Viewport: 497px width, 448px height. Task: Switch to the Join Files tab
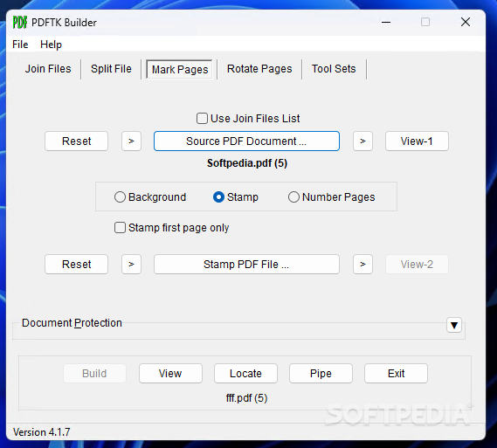(x=48, y=69)
